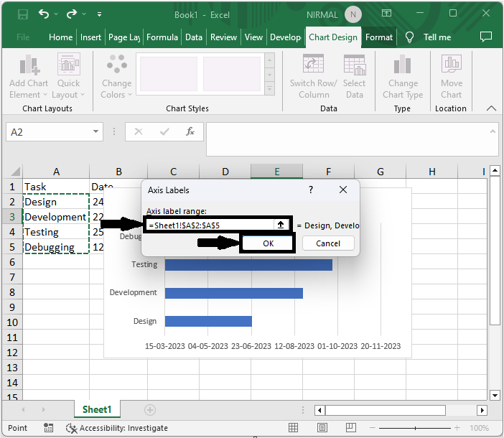Click the Change Chart Type icon
Image resolution: width=504 pixels, height=438 pixels.
tap(403, 66)
